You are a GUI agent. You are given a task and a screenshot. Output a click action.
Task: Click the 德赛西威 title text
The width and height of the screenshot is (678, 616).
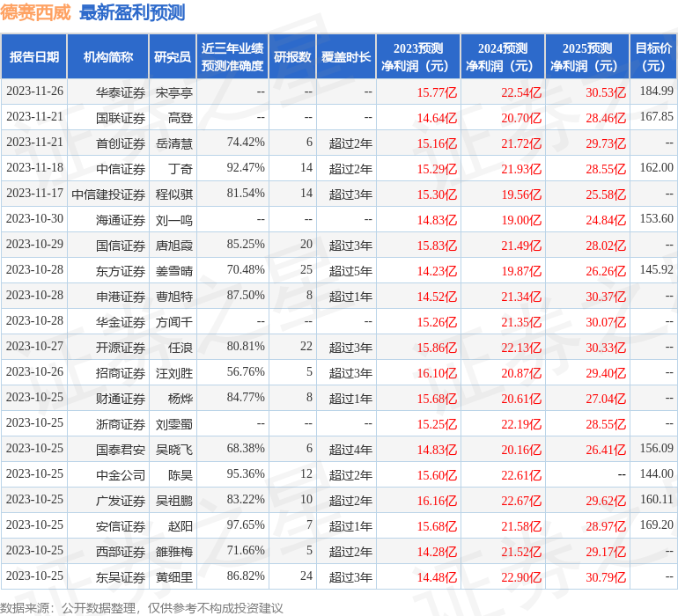click(x=35, y=12)
